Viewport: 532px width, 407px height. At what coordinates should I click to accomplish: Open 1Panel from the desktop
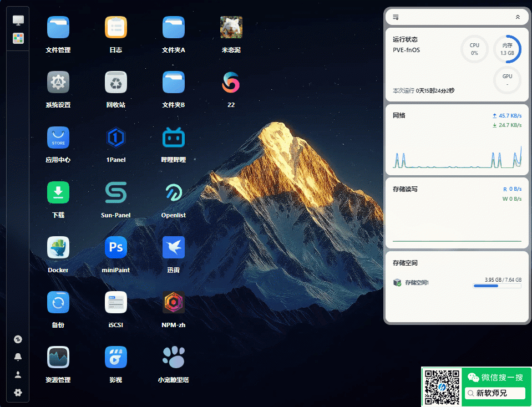pos(115,138)
